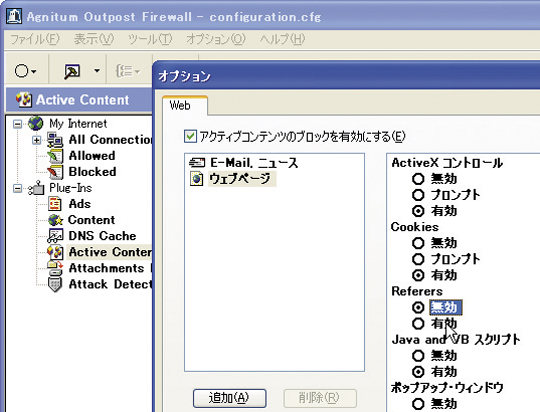Select プロンプト radio under Cookies
Screen dimensions: 540x412
click(418, 259)
